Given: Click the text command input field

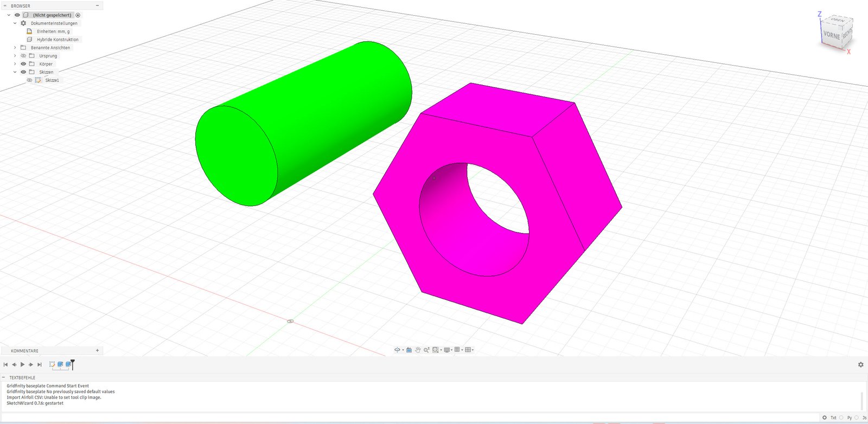Looking at the screenshot, I should 410,417.
